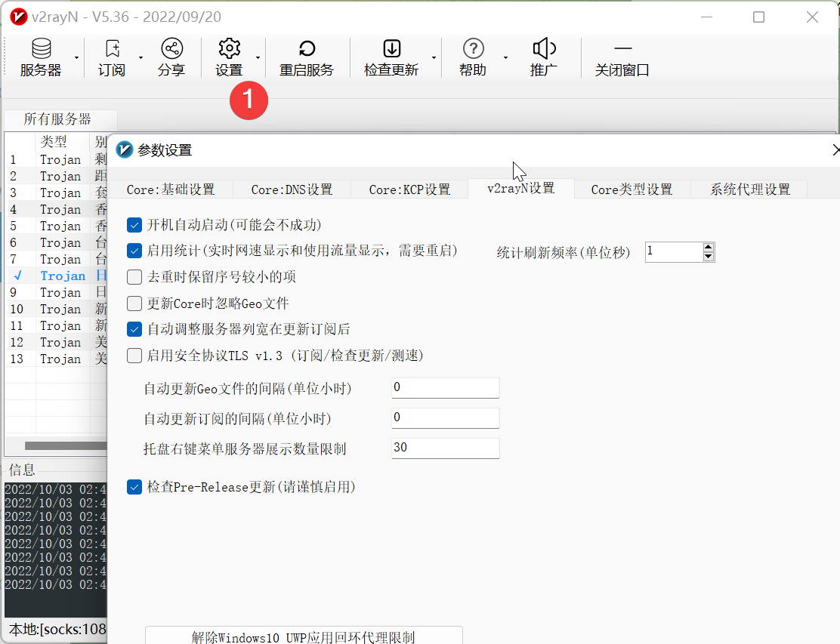Select the checked active Trojan server row
This screenshot has width=840, height=644.
click(x=56, y=276)
